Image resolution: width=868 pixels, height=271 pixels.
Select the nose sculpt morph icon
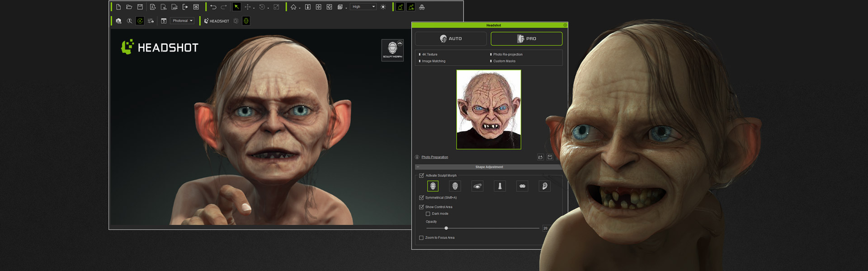click(500, 186)
